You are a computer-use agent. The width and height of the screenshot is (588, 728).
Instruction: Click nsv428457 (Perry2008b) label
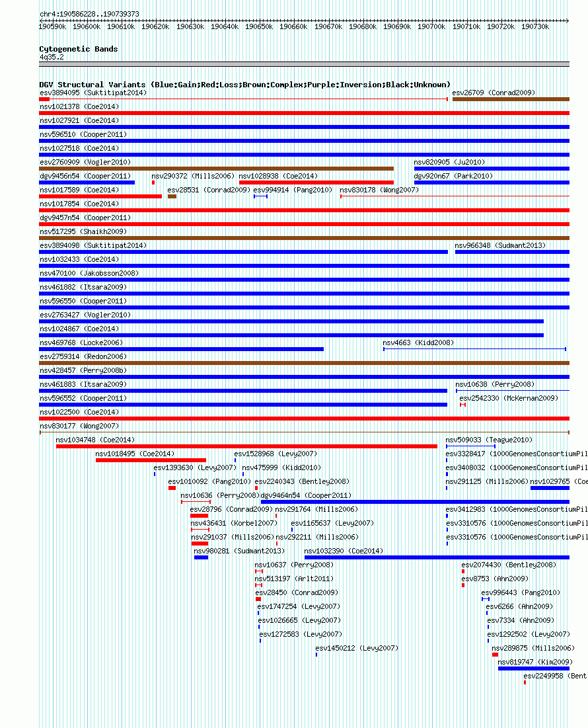tap(83, 372)
